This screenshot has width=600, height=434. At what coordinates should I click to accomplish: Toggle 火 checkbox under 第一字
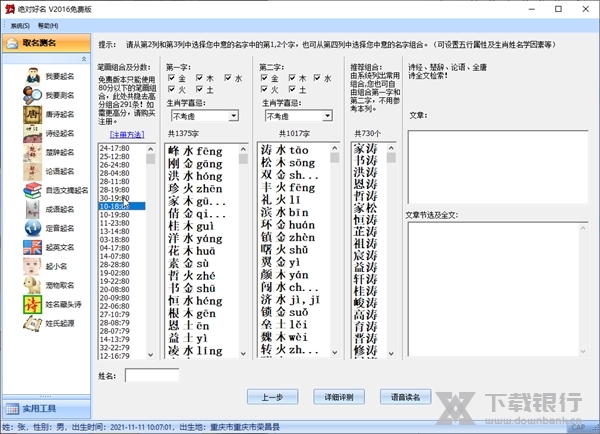point(171,89)
